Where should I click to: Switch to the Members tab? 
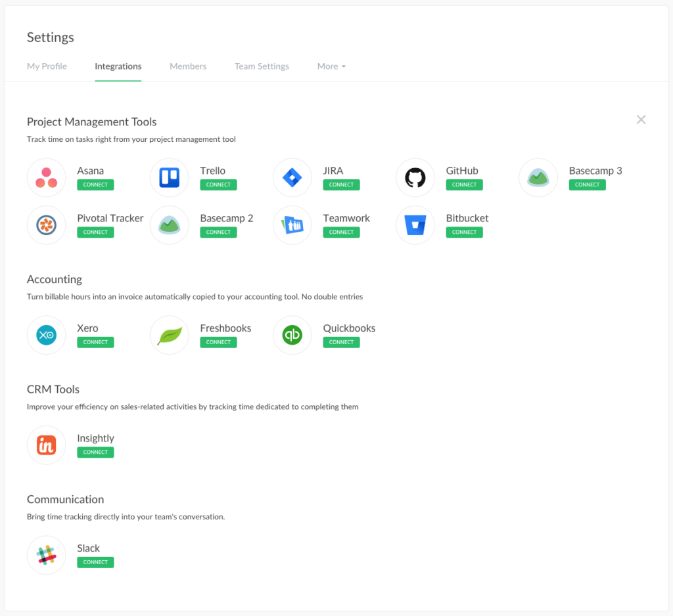coord(188,66)
